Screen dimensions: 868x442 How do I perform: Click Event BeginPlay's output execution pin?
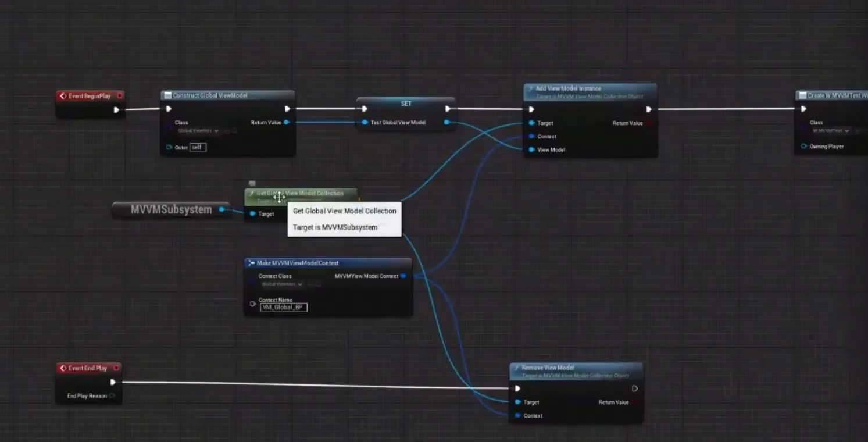[116, 110]
